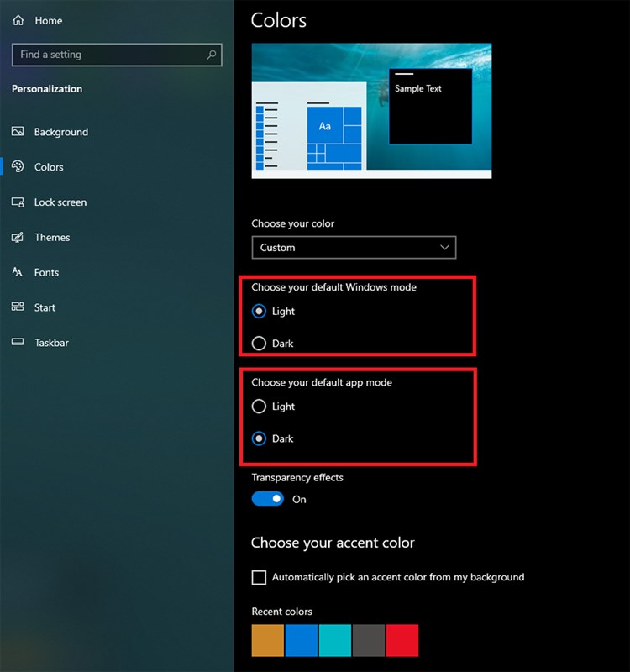630x672 pixels.
Task: Pick the blue recent color swatch
Action: (302, 640)
